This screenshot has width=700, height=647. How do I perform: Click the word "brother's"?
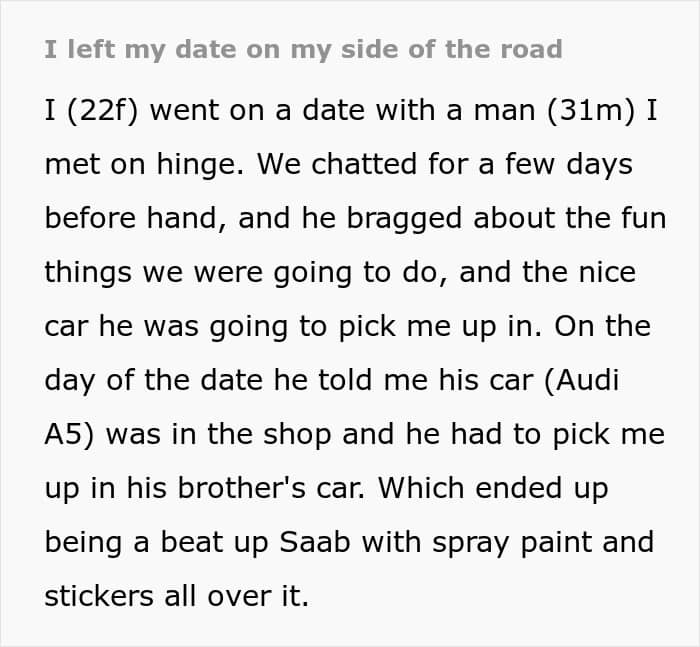point(242,488)
